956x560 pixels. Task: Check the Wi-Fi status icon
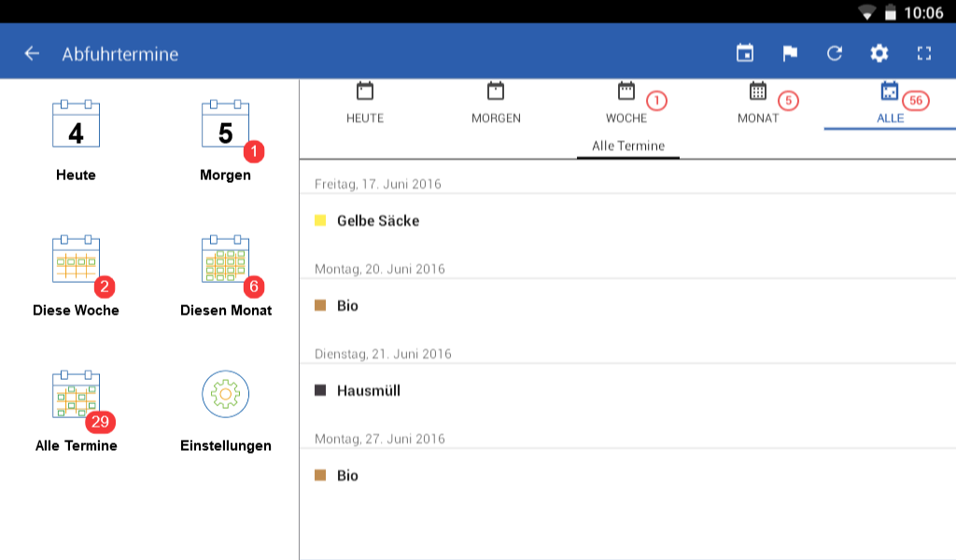[866, 13]
